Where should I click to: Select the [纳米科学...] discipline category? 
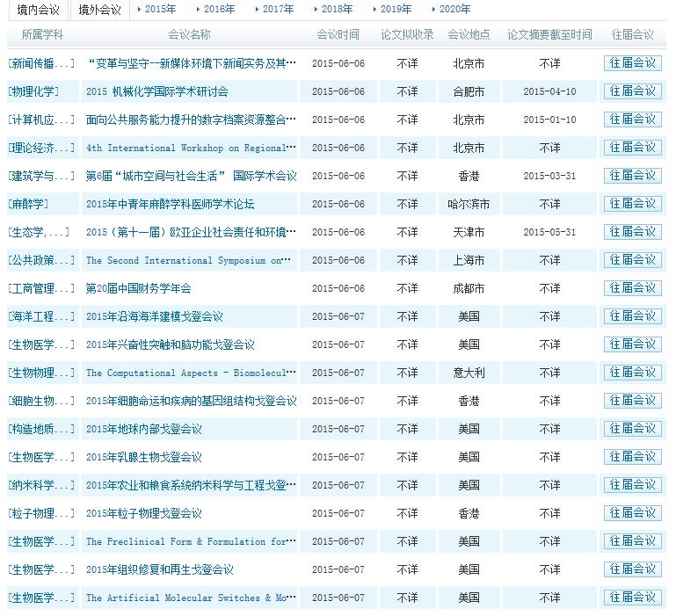41,485
